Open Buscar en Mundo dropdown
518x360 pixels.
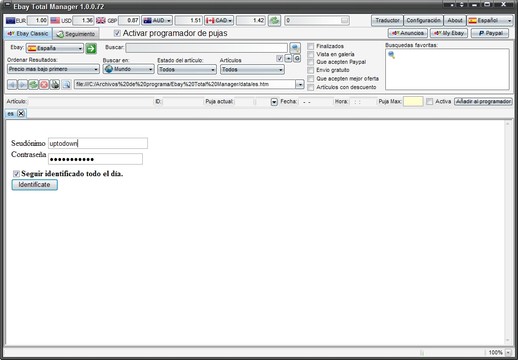click(x=128, y=69)
